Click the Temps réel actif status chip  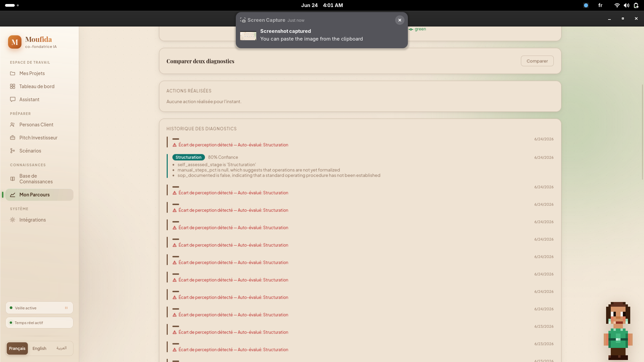click(x=39, y=323)
